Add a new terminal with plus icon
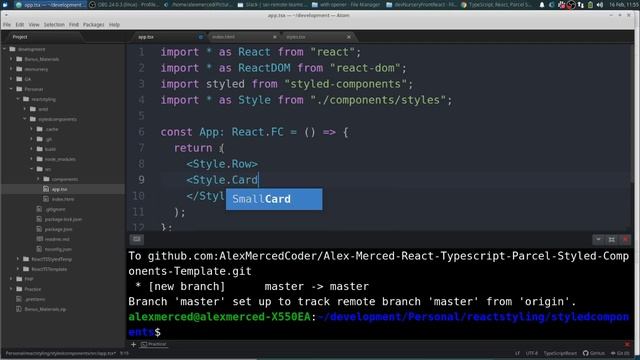Screen dimensions: 640x360 coord(133,344)
